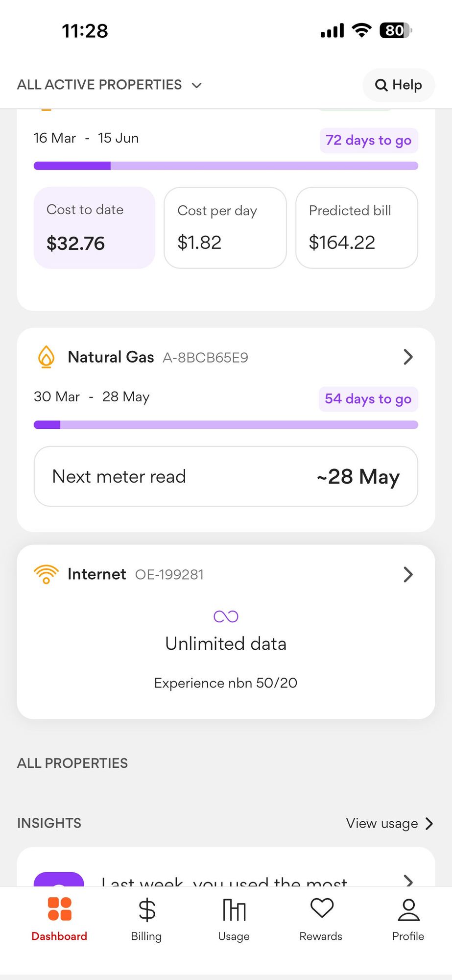Viewport: 452px width, 980px height.
Task: Open Natural Gas details chevron
Action: coord(408,357)
